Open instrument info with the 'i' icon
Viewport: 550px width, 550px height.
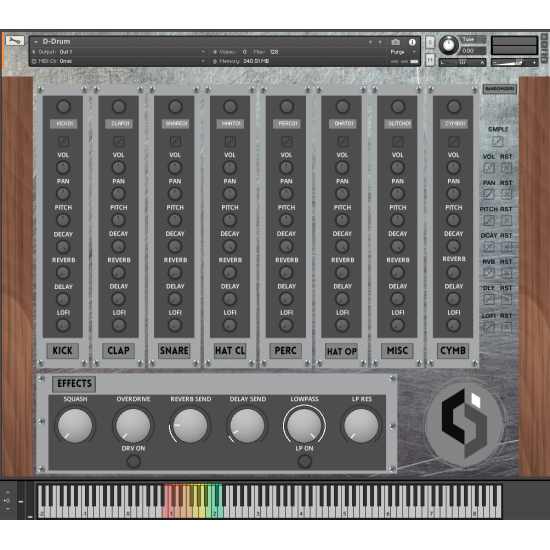tap(412, 42)
